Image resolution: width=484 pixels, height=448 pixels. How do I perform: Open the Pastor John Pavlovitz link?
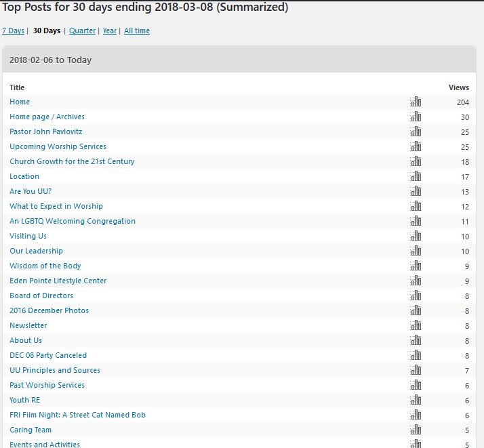(x=46, y=131)
